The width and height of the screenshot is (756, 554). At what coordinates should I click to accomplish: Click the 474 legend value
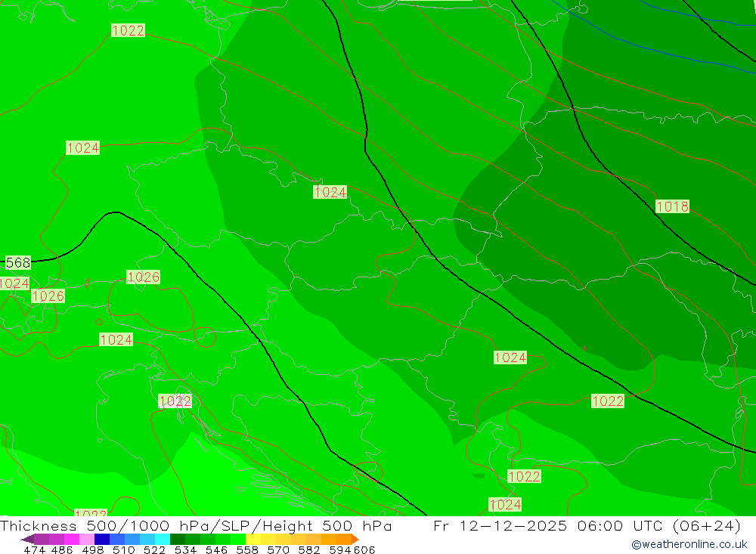[34, 549]
